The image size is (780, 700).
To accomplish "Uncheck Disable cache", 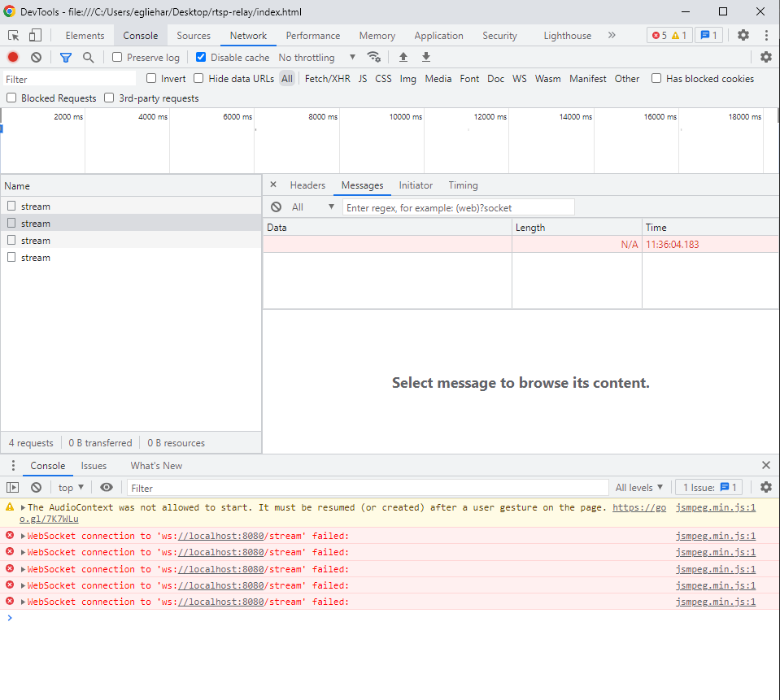I will tap(199, 57).
